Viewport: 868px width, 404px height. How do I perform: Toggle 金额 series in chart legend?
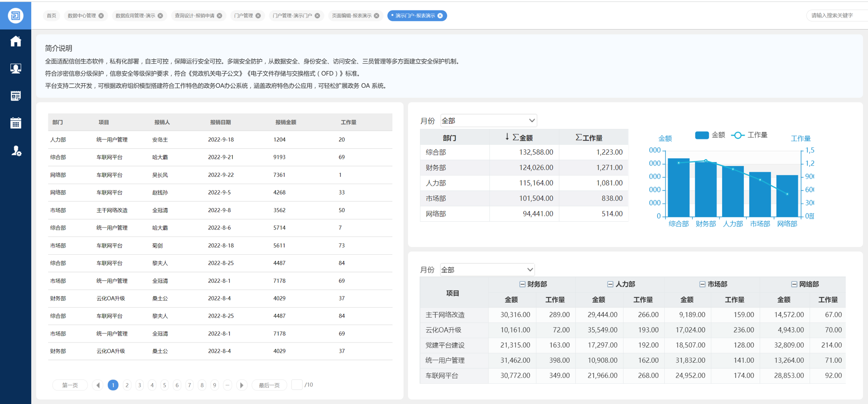(709, 135)
